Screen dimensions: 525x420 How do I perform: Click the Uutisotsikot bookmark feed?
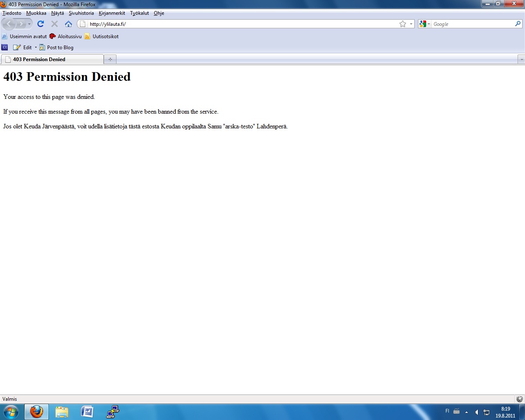click(x=102, y=37)
